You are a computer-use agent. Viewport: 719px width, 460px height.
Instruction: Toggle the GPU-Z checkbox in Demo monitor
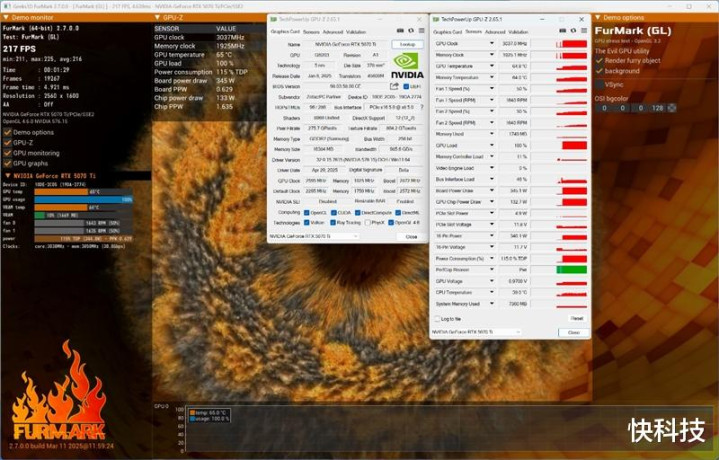[x=7, y=142]
